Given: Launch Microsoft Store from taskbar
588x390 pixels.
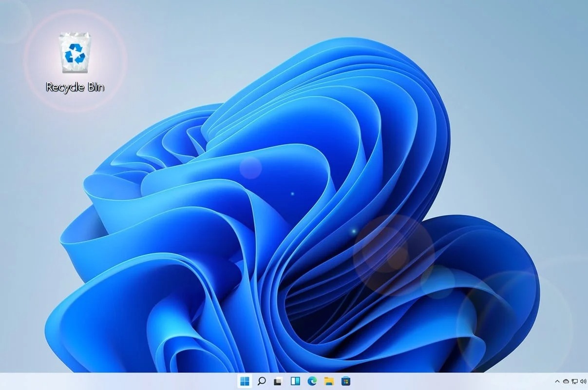Looking at the screenshot, I should coord(345,381).
